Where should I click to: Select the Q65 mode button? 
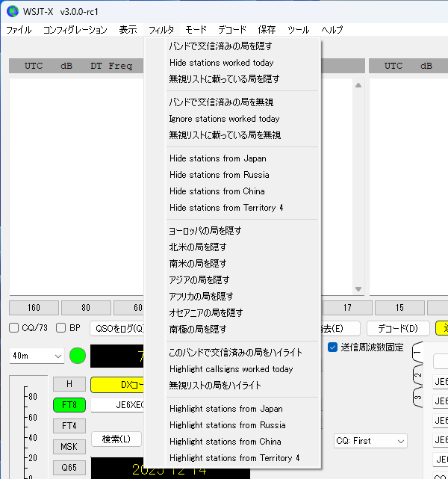(x=69, y=468)
